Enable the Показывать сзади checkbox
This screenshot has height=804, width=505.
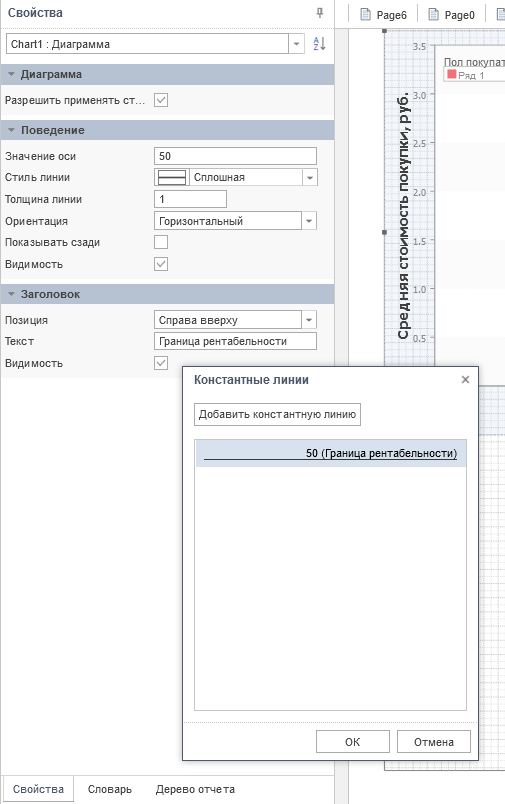(161, 242)
